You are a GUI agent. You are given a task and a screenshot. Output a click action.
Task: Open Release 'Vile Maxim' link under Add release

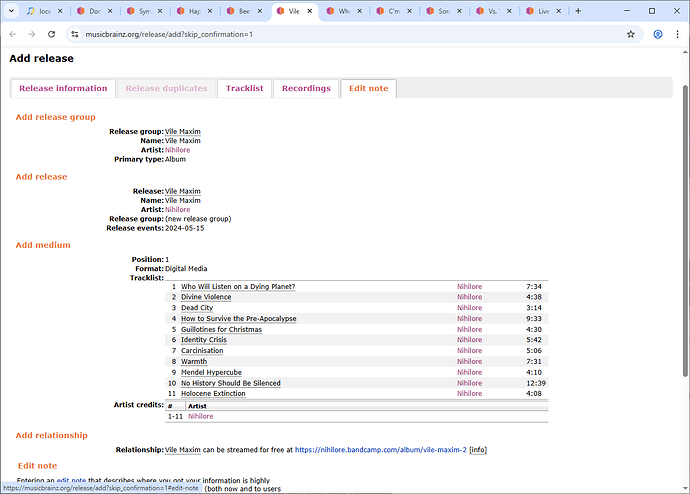pos(183,191)
